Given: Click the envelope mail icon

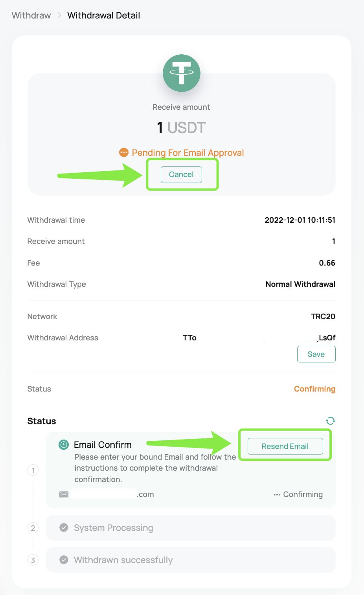Looking at the screenshot, I should (64, 494).
